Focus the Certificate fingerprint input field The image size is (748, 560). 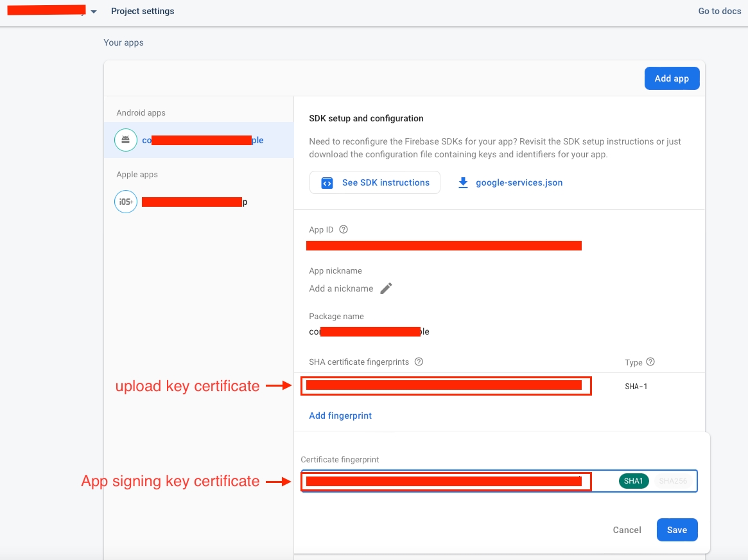tap(449, 481)
